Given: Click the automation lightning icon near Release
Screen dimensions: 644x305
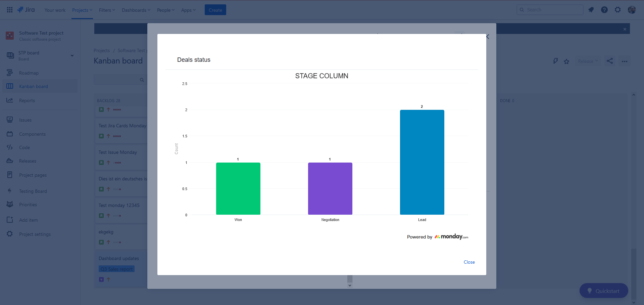Looking at the screenshot, I should pyautogui.click(x=555, y=61).
